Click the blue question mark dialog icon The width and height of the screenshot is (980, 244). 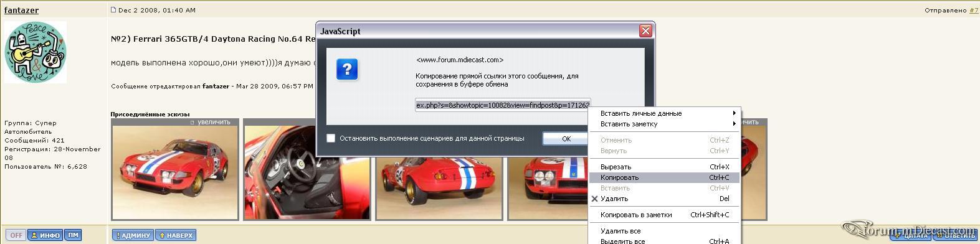point(347,69)
